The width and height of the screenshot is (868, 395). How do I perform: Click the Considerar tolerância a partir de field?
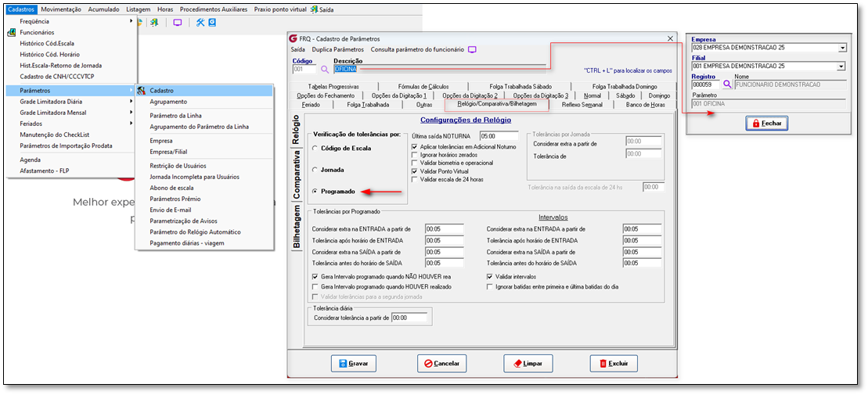[409, 318]
